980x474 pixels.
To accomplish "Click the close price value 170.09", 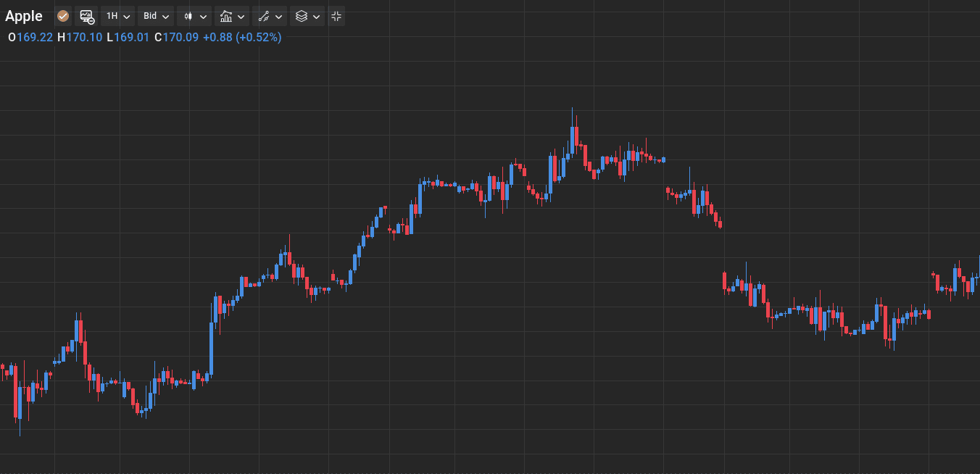I will pos(180,37).
